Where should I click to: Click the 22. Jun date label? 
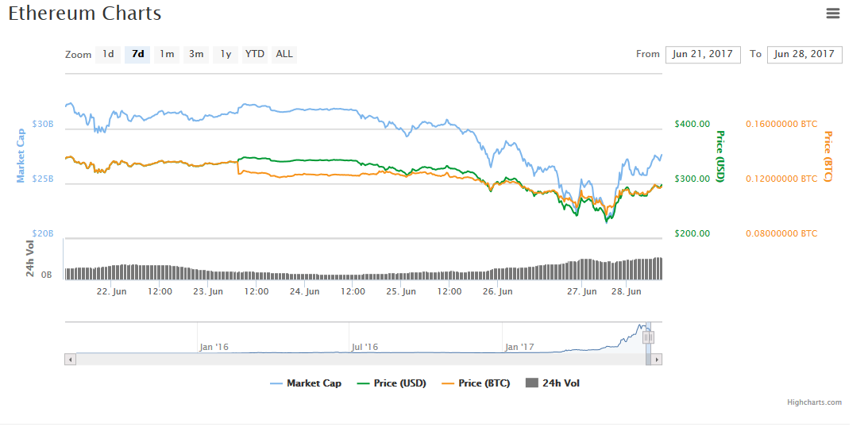click(x=111, y=291)
